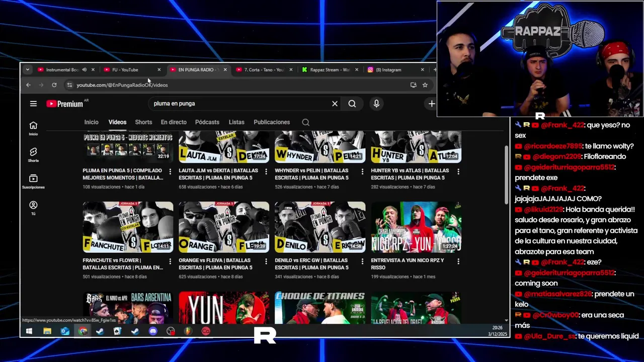Open more options for WHYNDER vs PELIN video
Viewport: 644px width, 362px height.
(362, 171)
